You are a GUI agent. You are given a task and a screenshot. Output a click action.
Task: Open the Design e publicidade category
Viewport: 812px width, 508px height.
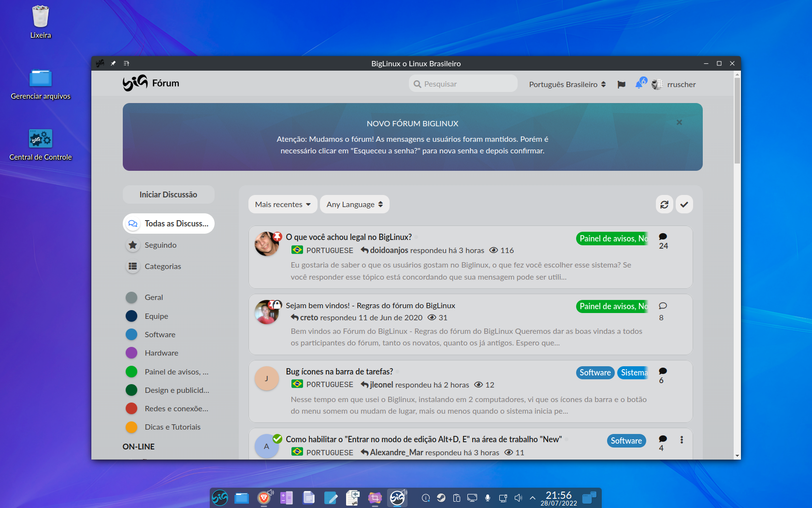point(167,390)
